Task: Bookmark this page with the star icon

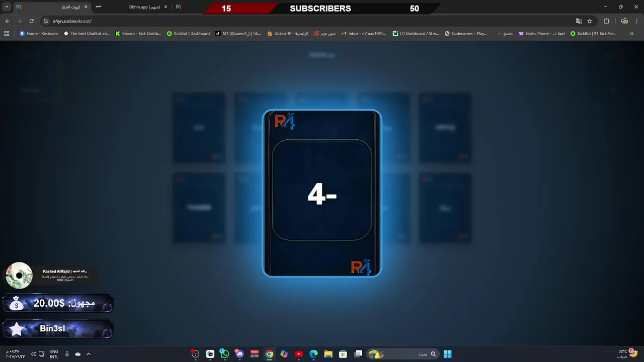Action: (x=590, y=21)
